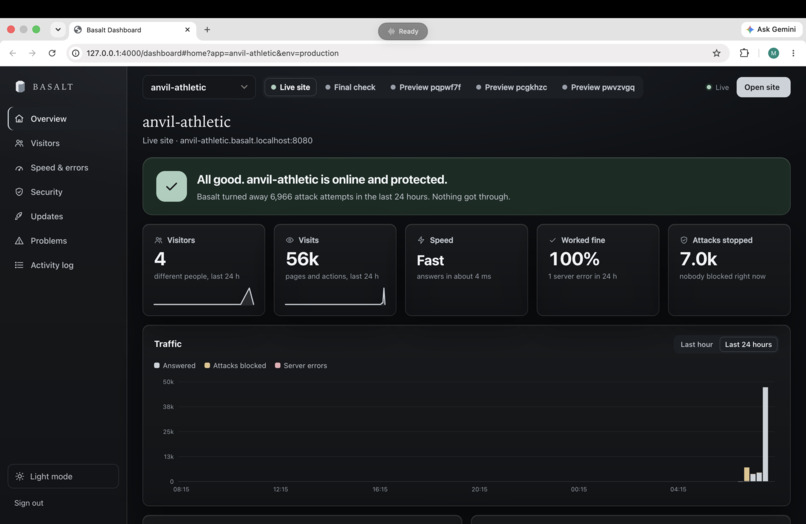Viewport: 806px width, 524px height.
Task: Switch to Preview pwvzvgq environment
Action: [x=598, y=87]
